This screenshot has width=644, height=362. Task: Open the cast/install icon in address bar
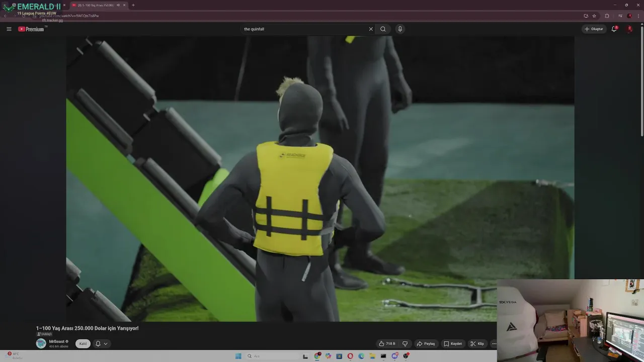[586, 16]
